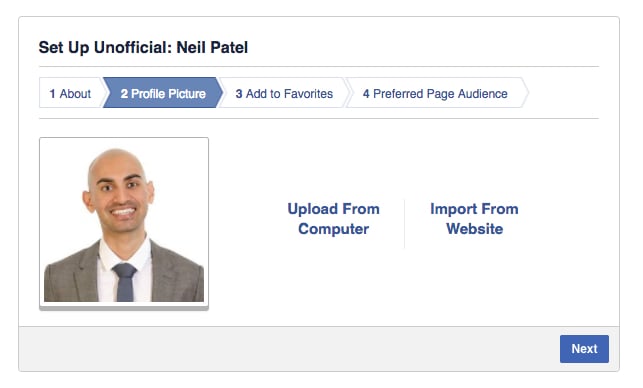Click the profile picture thumbnail preview
643x388 pixels.
coord(124,223)
